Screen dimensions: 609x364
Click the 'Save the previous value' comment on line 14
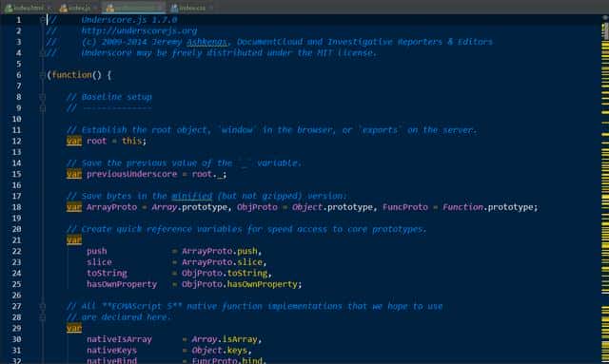pyautogui.click(x=184, y=163)
